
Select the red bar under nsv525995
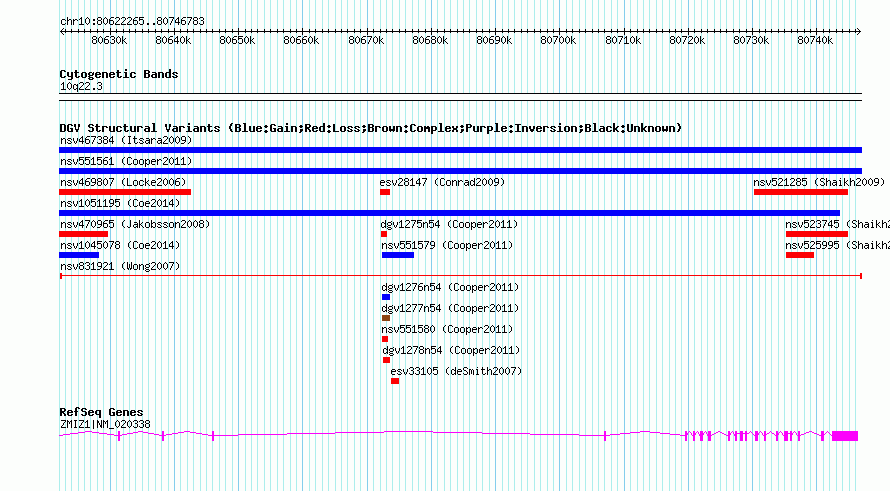point(800,255)
